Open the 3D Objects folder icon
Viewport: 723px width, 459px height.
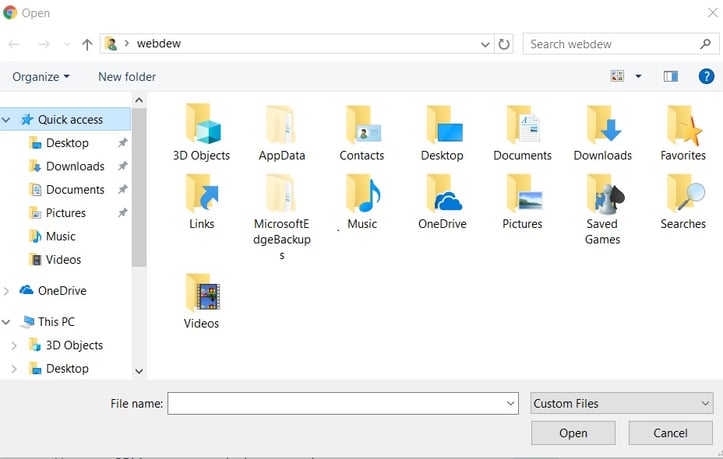pos(201,126)
